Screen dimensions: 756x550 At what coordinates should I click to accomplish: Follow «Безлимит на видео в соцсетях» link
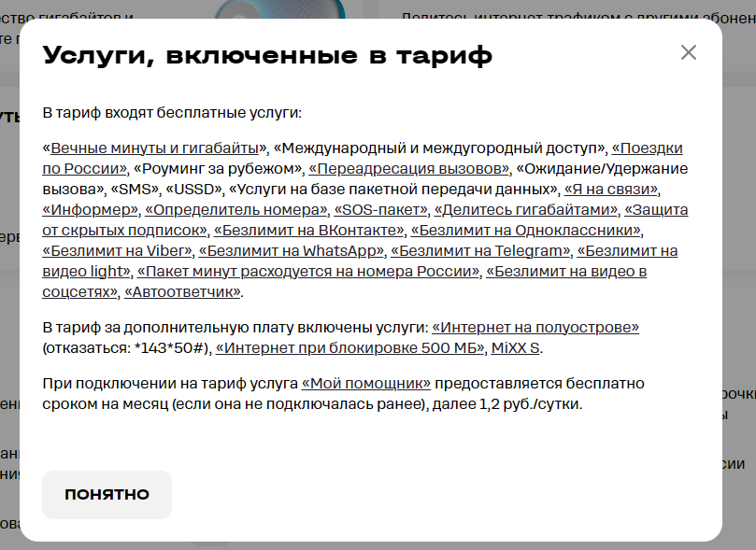566,272
